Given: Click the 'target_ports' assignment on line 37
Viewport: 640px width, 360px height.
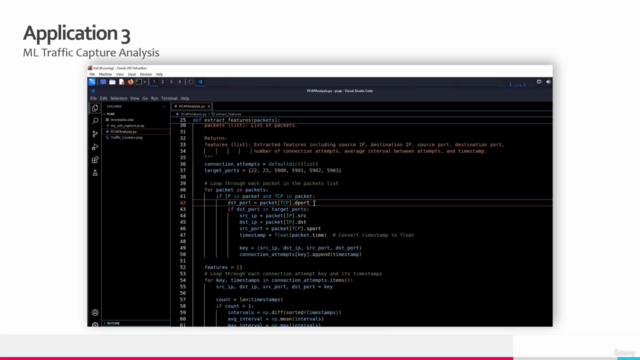Looking at the screenshot, I should (x=272, y=171).
